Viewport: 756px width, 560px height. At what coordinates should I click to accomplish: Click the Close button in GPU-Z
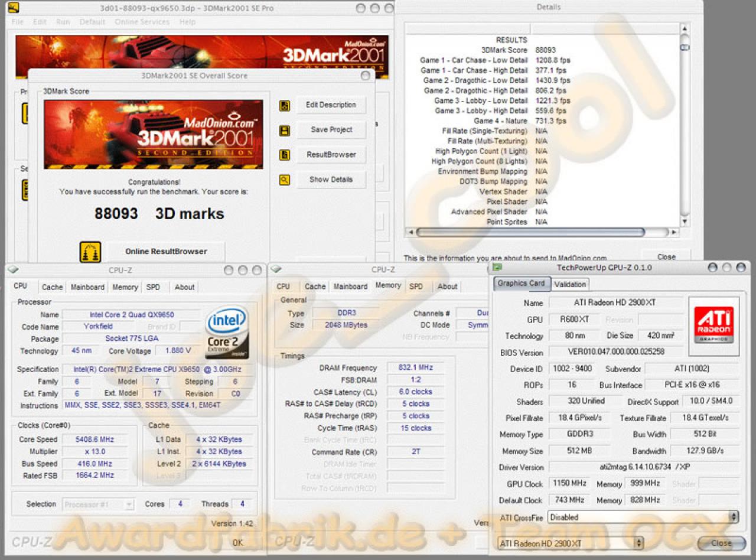click(x=721, y=543)
